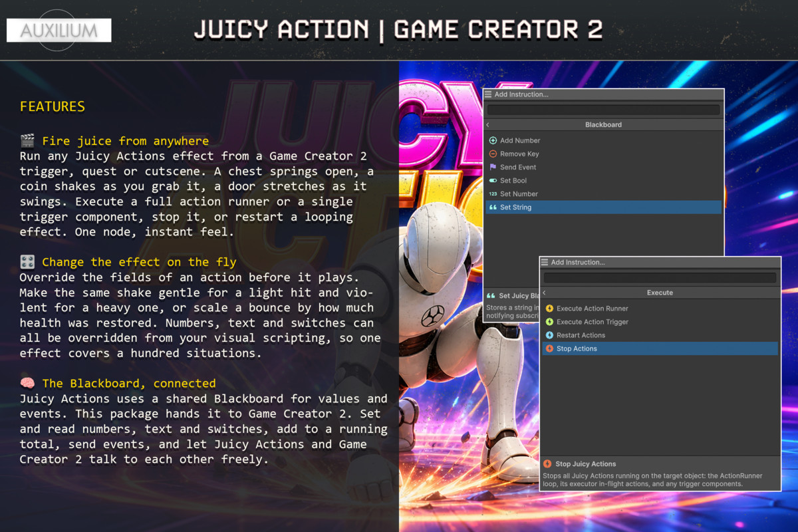Click the Add Instruction title above Execute
This screenshot has height=532, width=798.
point(578,262)
